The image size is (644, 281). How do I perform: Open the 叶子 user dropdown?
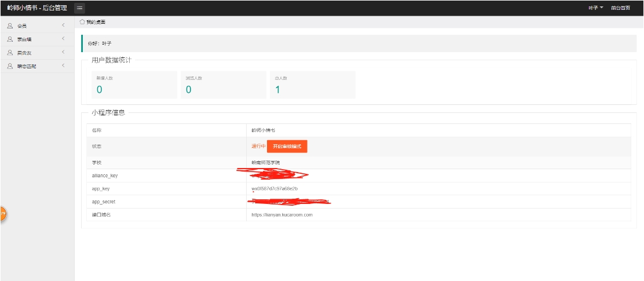click(595, 8)
